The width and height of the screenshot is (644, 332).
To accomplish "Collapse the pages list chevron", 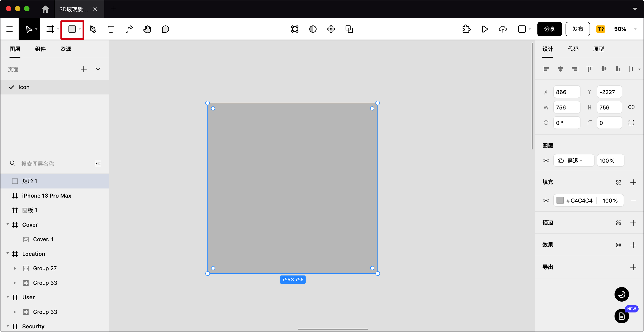I will (x=98, y=69).
